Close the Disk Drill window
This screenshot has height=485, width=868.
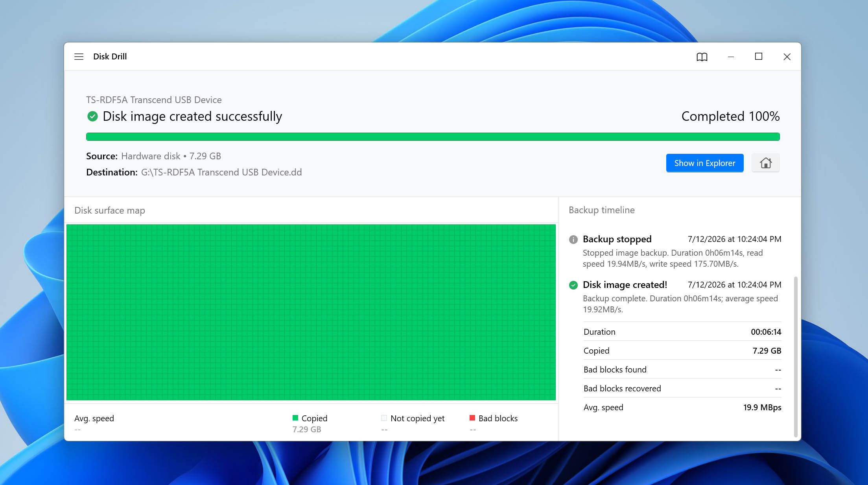pyautogui.click(x=787, y=57)
